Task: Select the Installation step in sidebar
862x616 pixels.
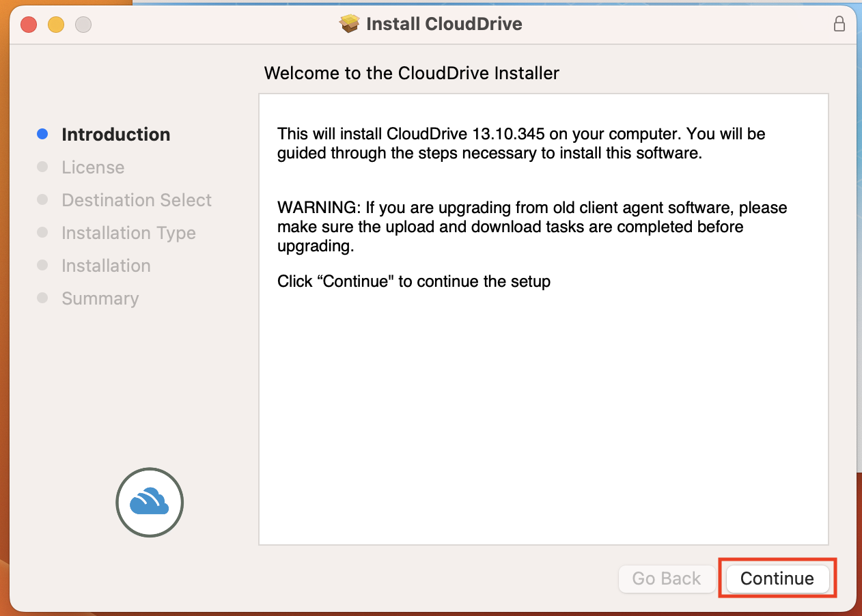Action: (x=106, y=266)
